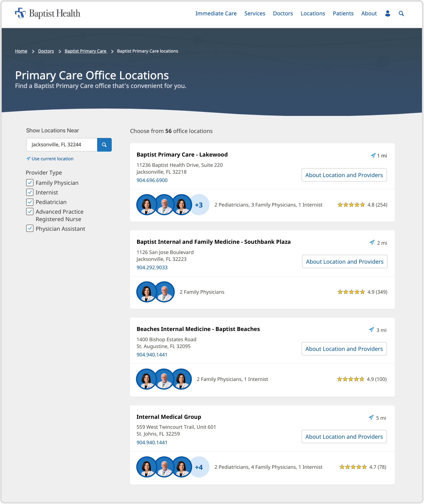Click Beaches Internal Medicine - Baptist Beaches title
The height and width of the screenshot is (504, 424).
tap(198, 329)
